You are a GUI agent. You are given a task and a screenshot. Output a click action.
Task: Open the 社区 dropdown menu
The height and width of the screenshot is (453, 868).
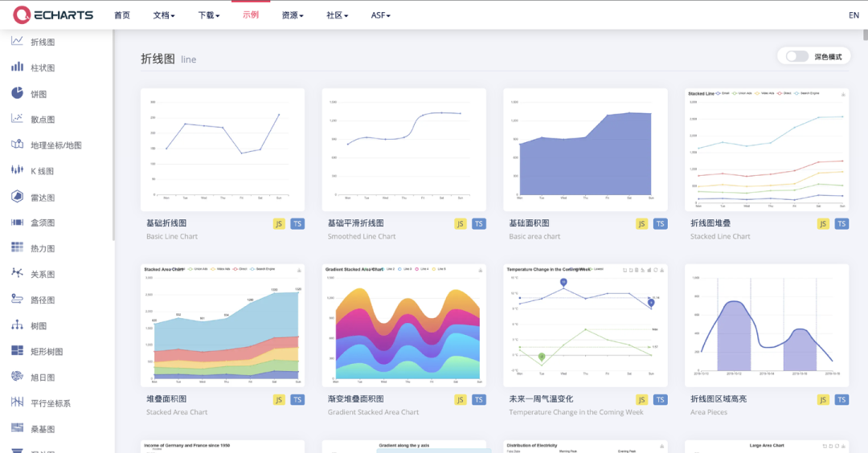click(337, 15)
